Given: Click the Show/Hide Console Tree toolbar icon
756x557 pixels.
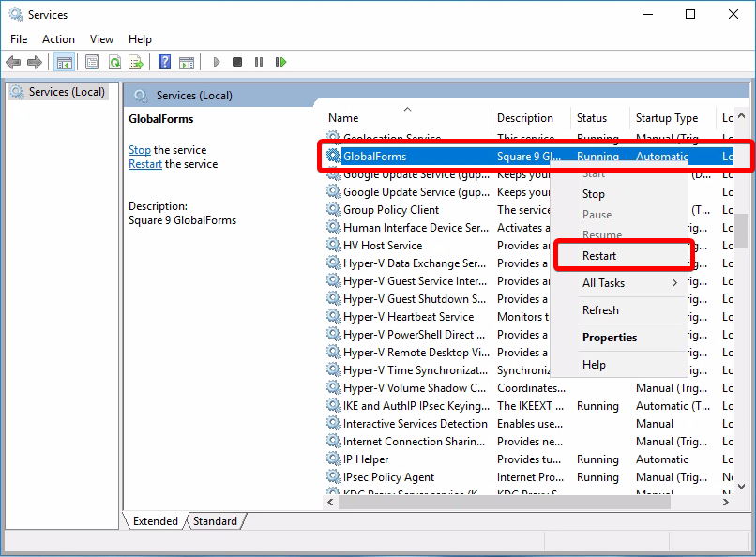Looking at the screenshot, I should click(x=64, y=62).
